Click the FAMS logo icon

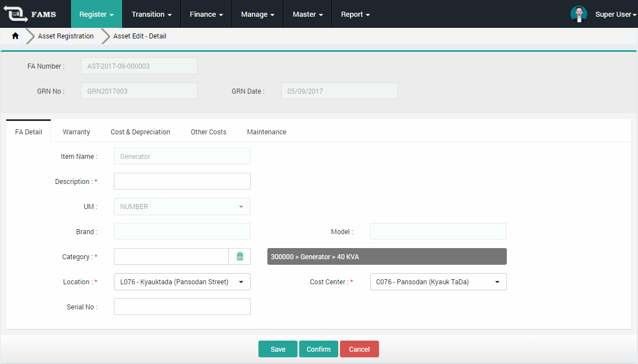[16, 13]
